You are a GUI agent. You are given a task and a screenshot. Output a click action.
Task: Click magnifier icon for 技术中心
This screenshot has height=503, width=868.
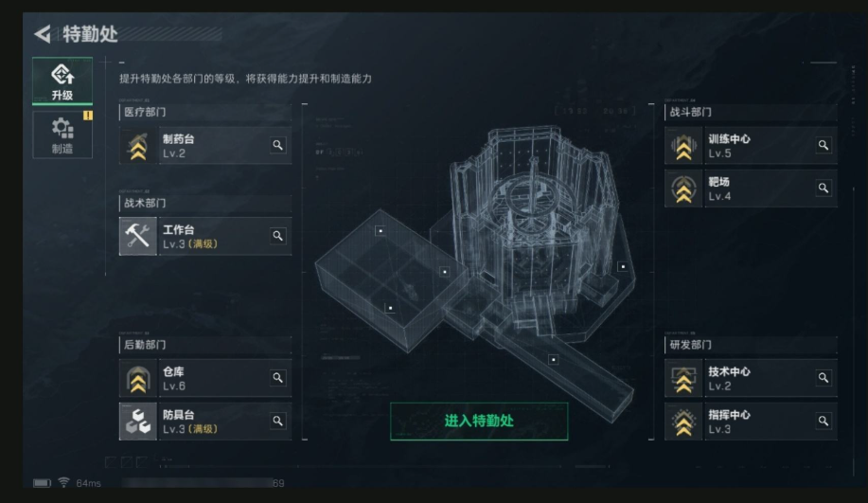pyautogui.click(x=824, y=378)
